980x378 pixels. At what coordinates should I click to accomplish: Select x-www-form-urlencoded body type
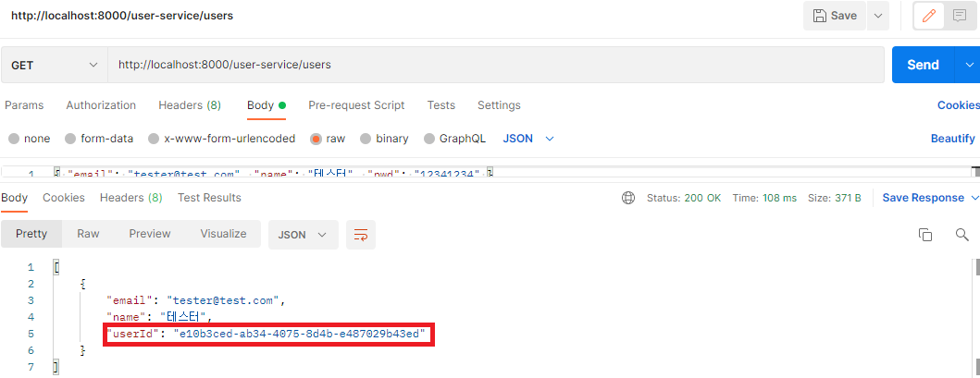coord(222,139)
